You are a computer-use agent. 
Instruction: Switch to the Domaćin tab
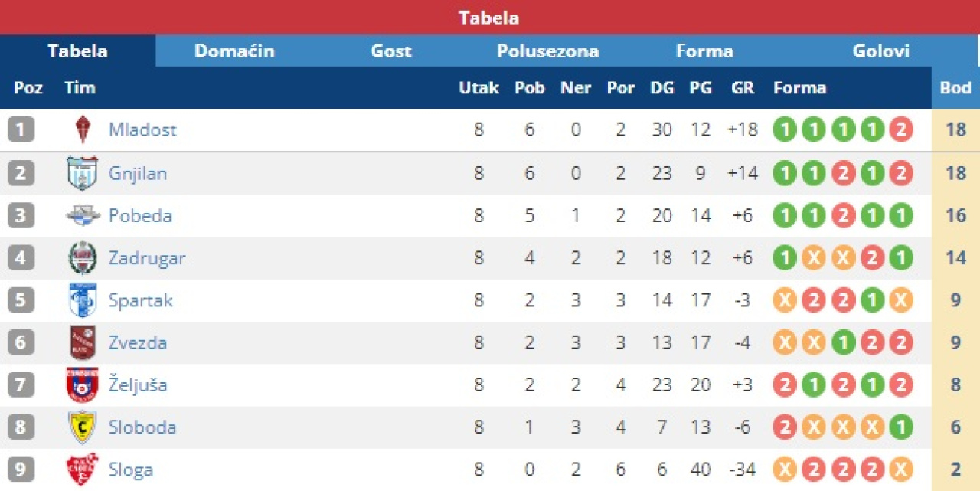click(x=234, y=51)
